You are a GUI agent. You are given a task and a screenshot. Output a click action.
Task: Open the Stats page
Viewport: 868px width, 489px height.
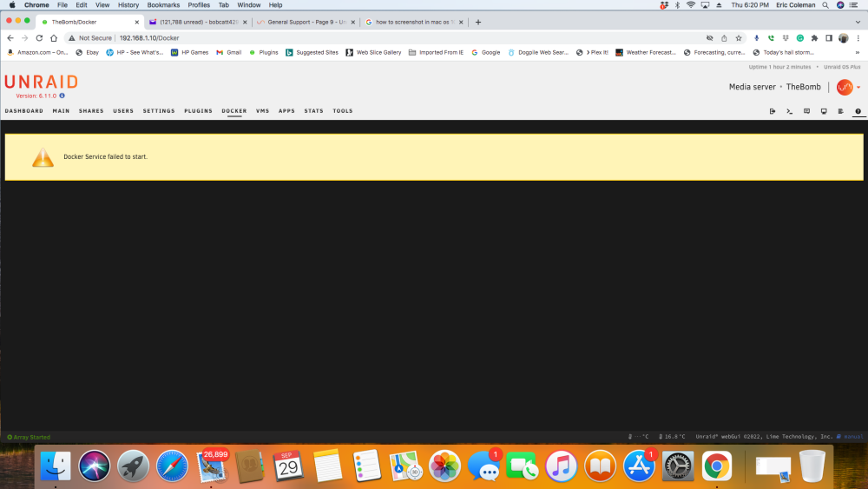(314, 111)
